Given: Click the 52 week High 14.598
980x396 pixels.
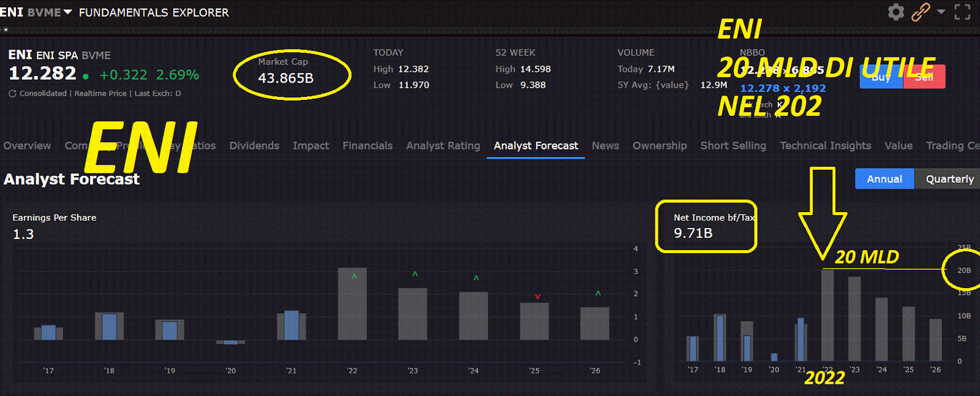Looking at the screenshot, I should (535, 69).
